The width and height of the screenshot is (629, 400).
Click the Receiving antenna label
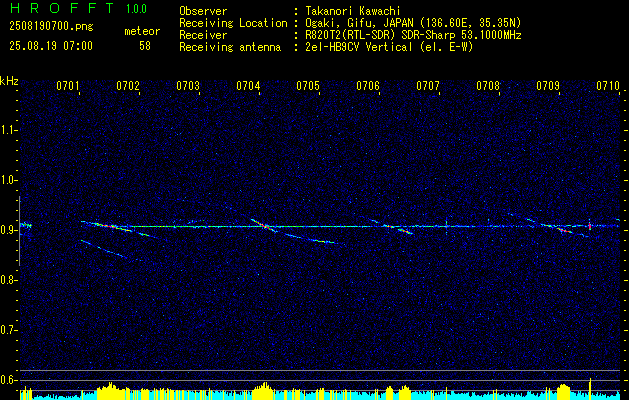coord(230,47)
